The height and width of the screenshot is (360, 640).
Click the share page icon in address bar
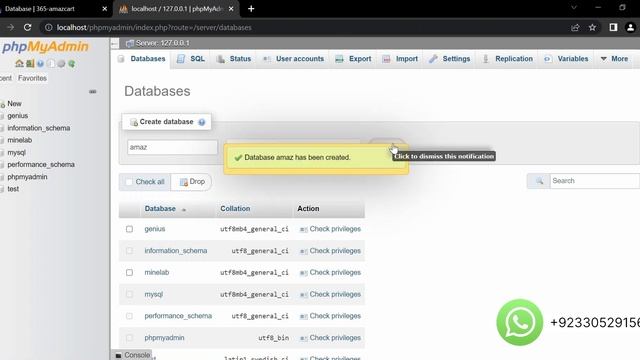click(x=575, y=27)
